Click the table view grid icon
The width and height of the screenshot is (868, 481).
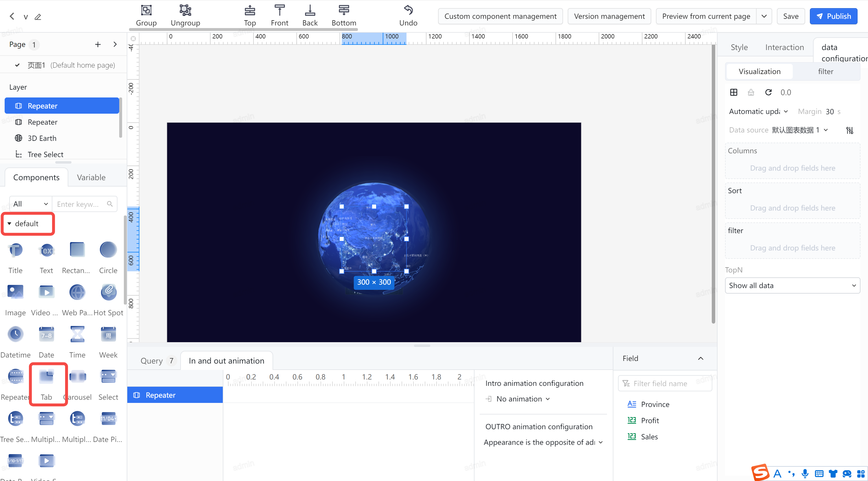(733, 92)
